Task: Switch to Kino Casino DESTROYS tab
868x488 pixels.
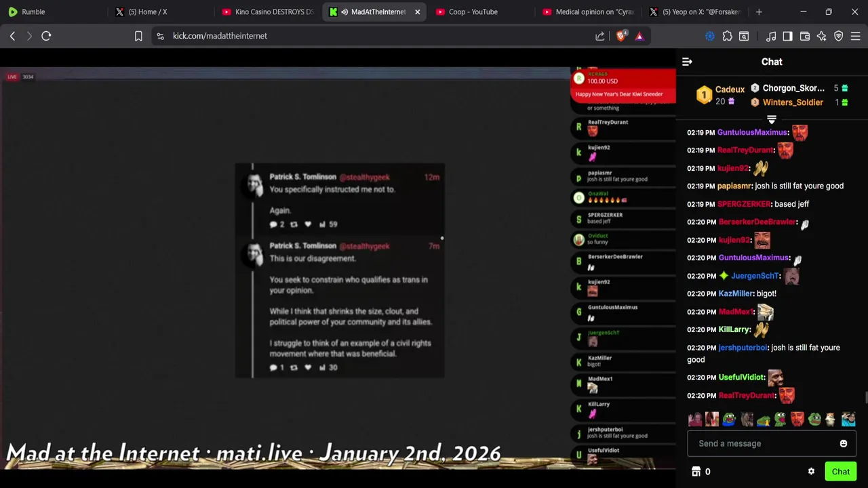Action: tap(268, 12)
